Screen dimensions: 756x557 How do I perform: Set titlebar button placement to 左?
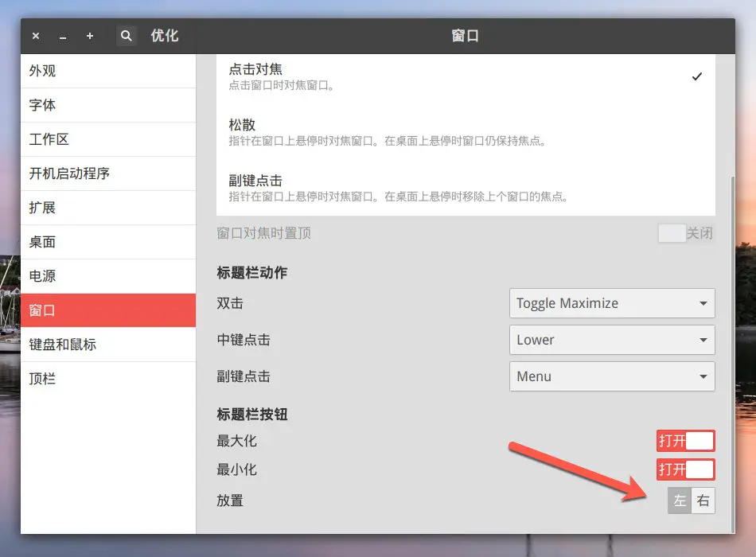click(679, 501)
